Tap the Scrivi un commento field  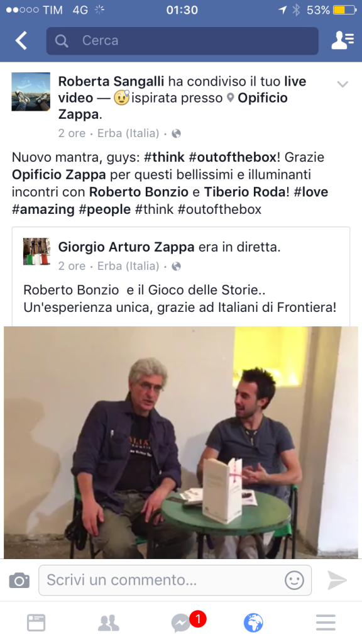click(175, 580)
